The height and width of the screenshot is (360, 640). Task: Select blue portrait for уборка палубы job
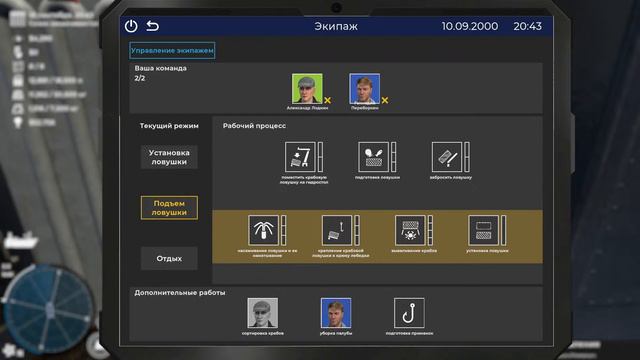click(336, 313)
